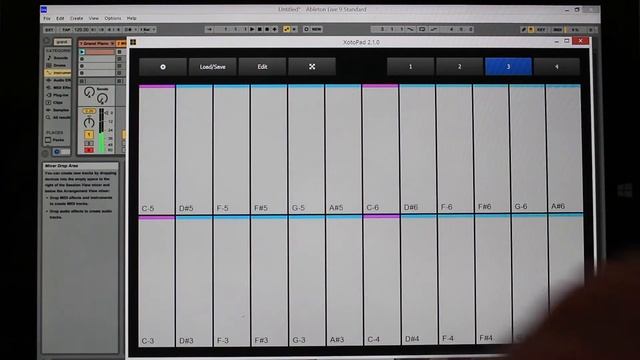Screen dimensions: 640x360
Task: Tap the D#5 pad
Action: 194,149
